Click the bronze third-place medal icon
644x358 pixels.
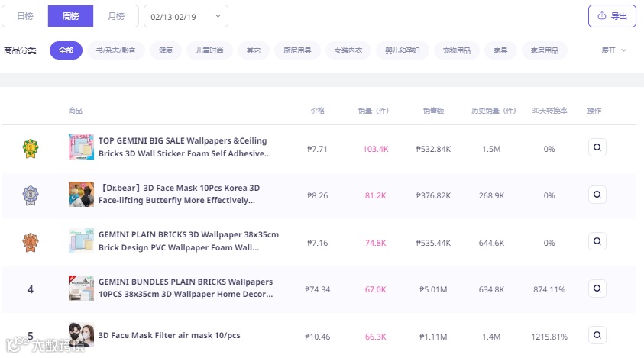pos(30,243)
